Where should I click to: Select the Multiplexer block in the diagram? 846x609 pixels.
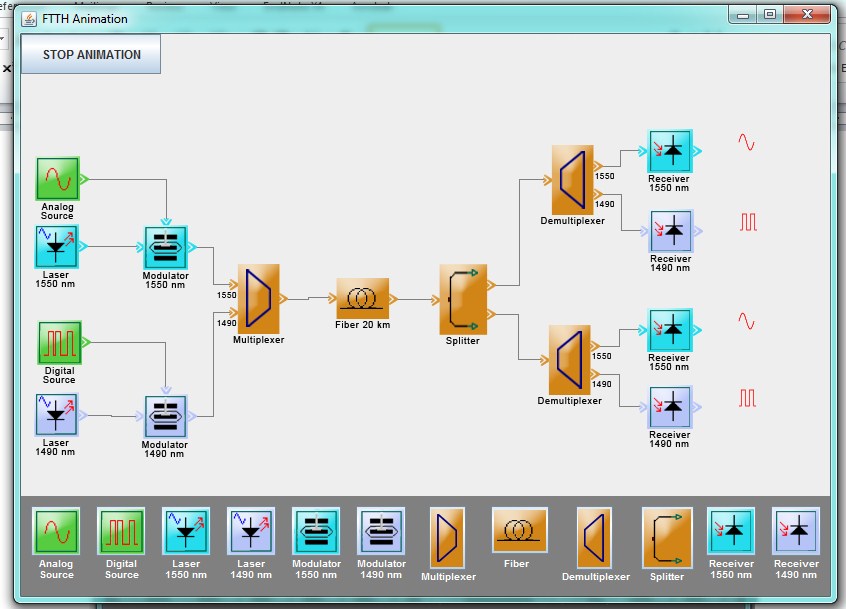(x=258, y=299)
